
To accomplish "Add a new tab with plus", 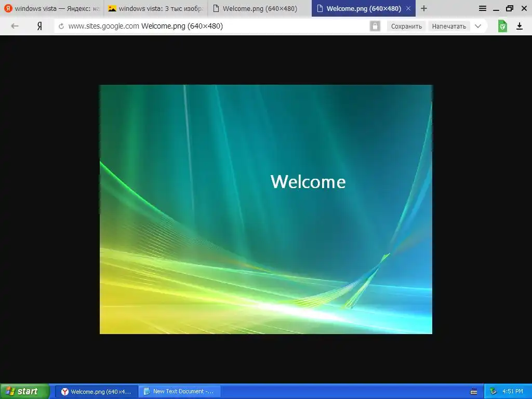I will (424, 8).
